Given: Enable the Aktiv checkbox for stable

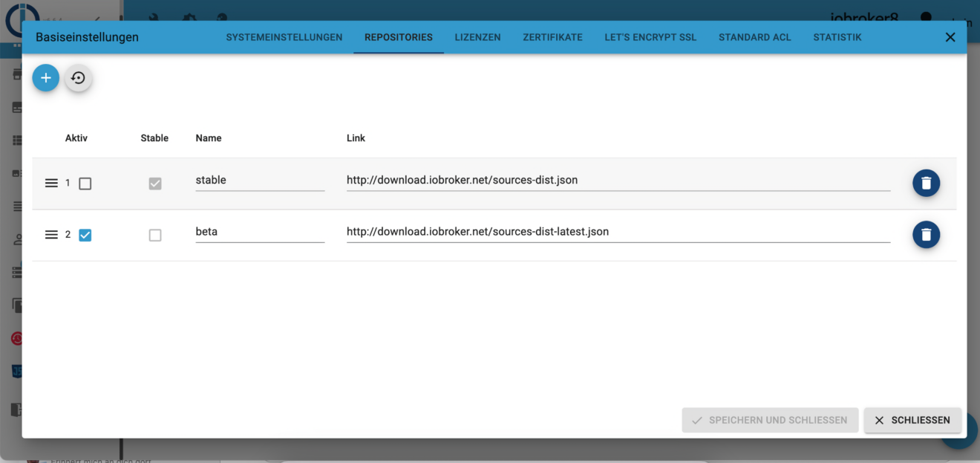Looking at the screenshot, I should point(85,184).
